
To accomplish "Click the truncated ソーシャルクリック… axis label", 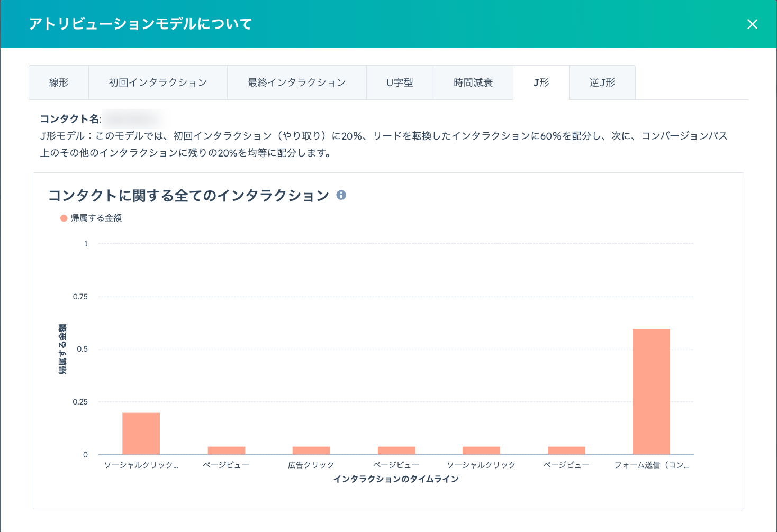I will [141, 465].
